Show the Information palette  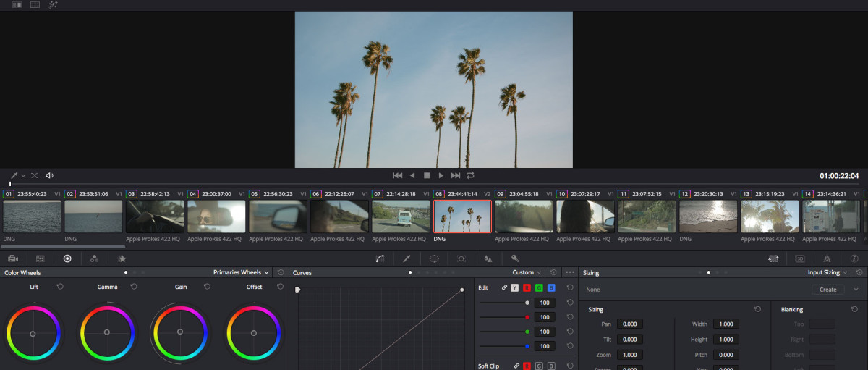(854, 258)
